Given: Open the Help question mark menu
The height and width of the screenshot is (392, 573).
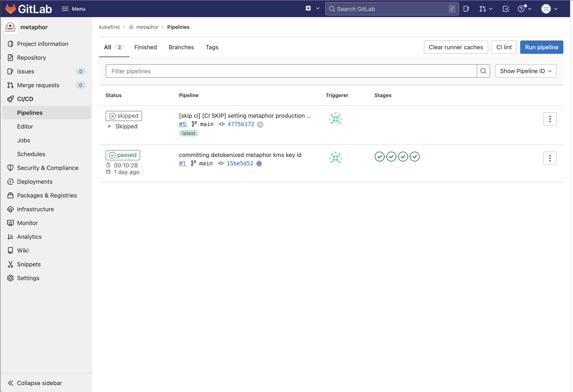Looking at the screenshot, I should 524,9.
